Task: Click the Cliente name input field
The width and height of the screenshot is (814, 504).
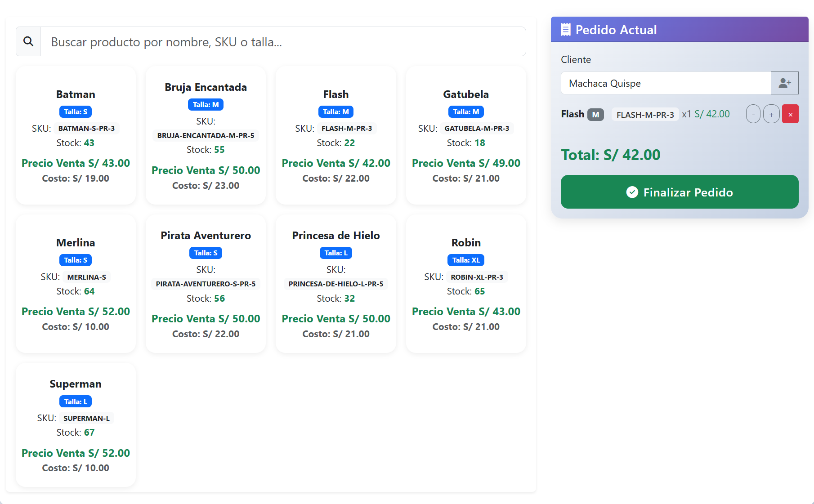Action: 666,83
